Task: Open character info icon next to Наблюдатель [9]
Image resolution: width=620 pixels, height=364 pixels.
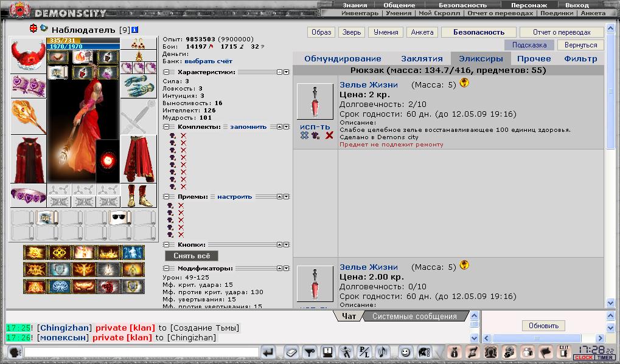Action: (x=135, y=30)
